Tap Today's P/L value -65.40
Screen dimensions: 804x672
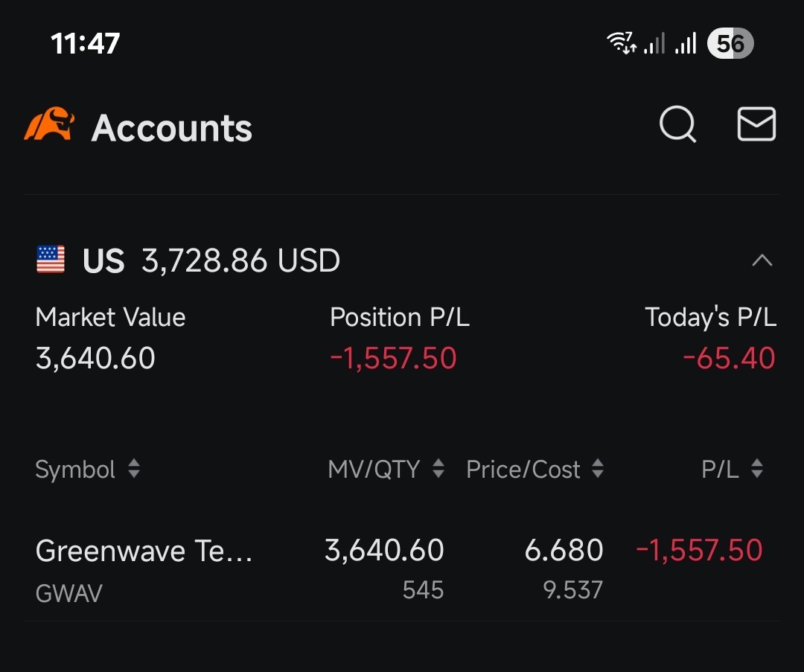729,358
